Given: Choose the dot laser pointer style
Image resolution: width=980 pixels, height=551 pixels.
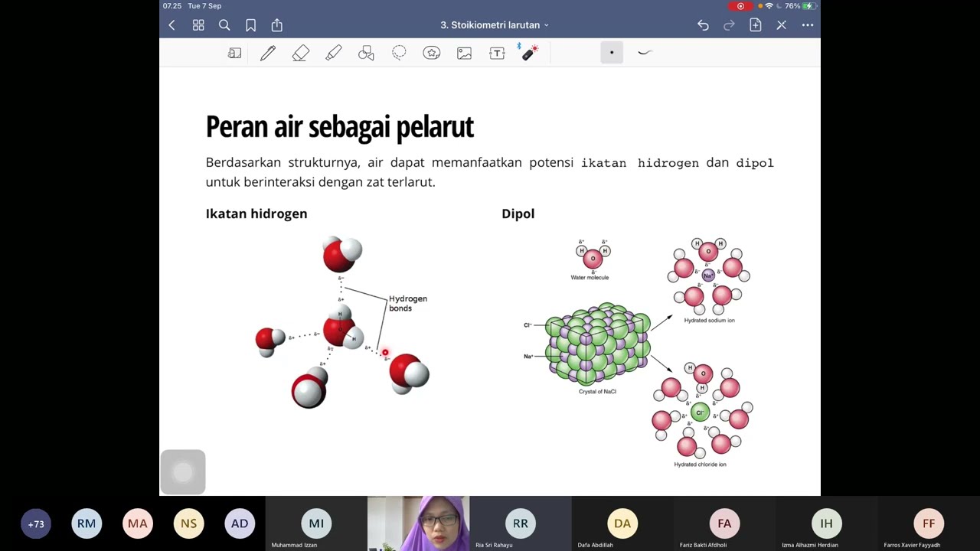Looking at the screenshot, I should coord(612,52).
